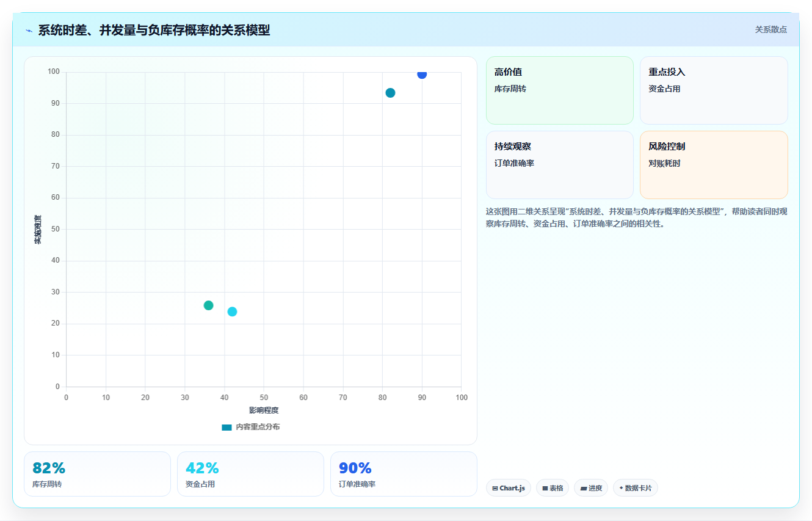812x521 pixels.
Task: Open the 持续观察 订单准确率 card
Action: (560, 165)
